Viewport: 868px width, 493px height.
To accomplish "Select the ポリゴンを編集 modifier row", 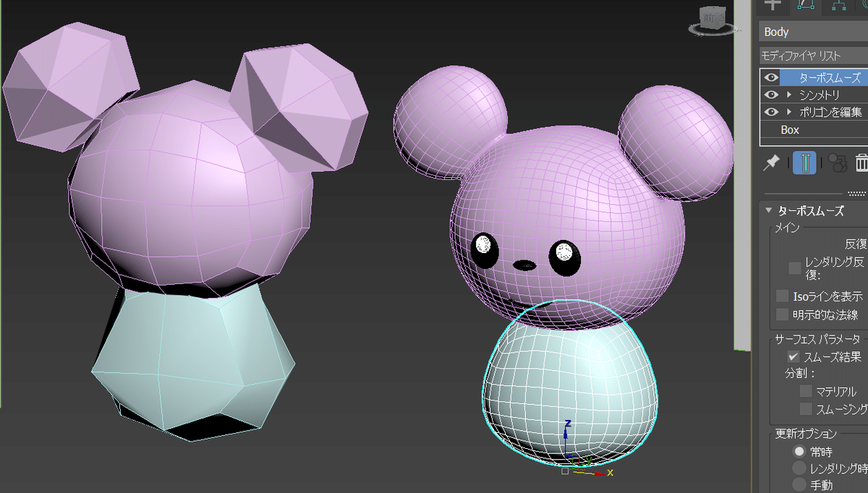I will pos(814,112).
